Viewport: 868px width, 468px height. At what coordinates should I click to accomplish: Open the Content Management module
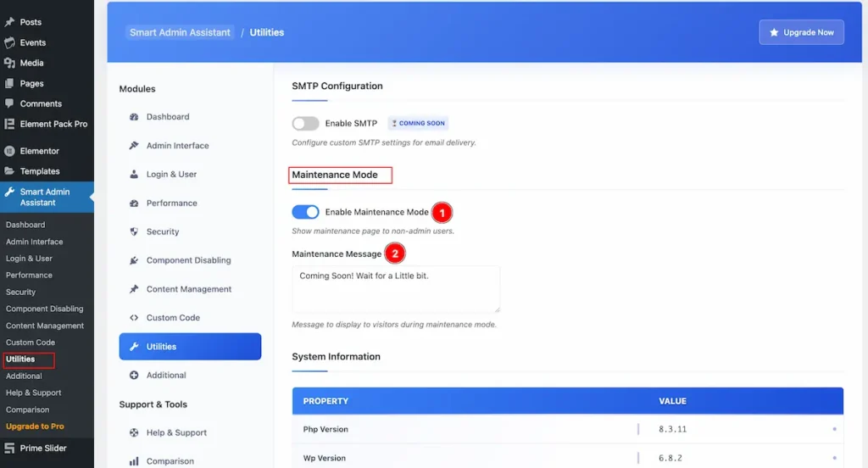point(190,289)
